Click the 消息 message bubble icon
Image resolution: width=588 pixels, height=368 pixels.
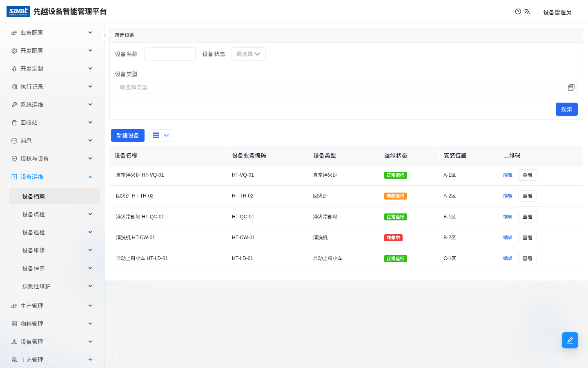14,141
